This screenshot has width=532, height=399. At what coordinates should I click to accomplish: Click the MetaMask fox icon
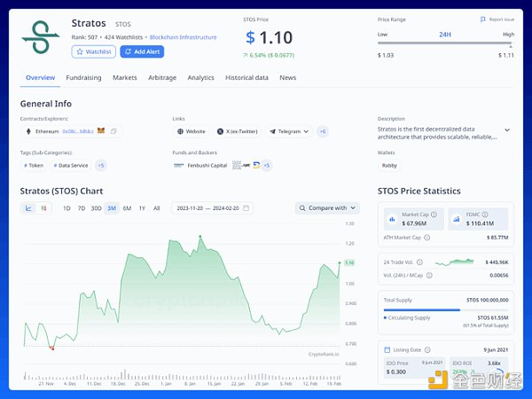point(101,131)
